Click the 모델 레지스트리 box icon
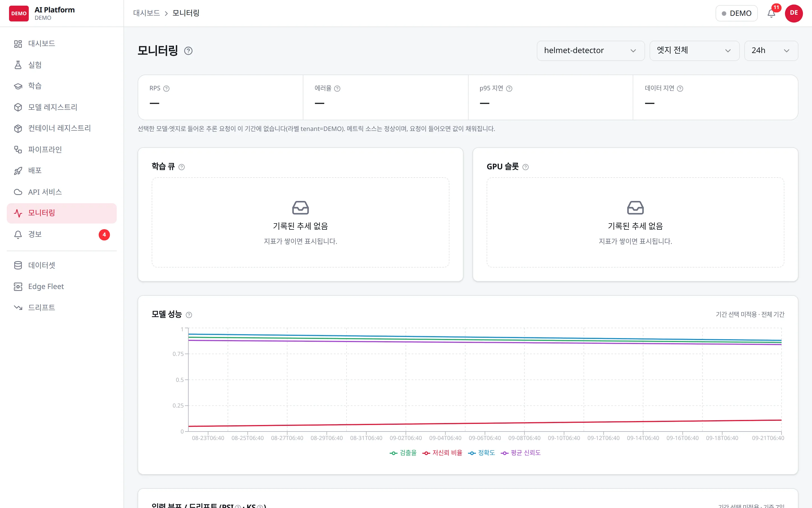The width and height of the screenshot is (812, 508). (x=18, y=107)
